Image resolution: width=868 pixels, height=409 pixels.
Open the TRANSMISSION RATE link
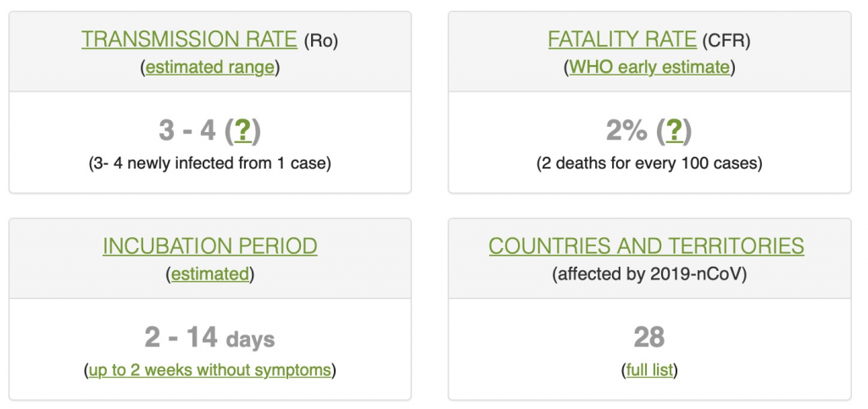tap(189, 39)
